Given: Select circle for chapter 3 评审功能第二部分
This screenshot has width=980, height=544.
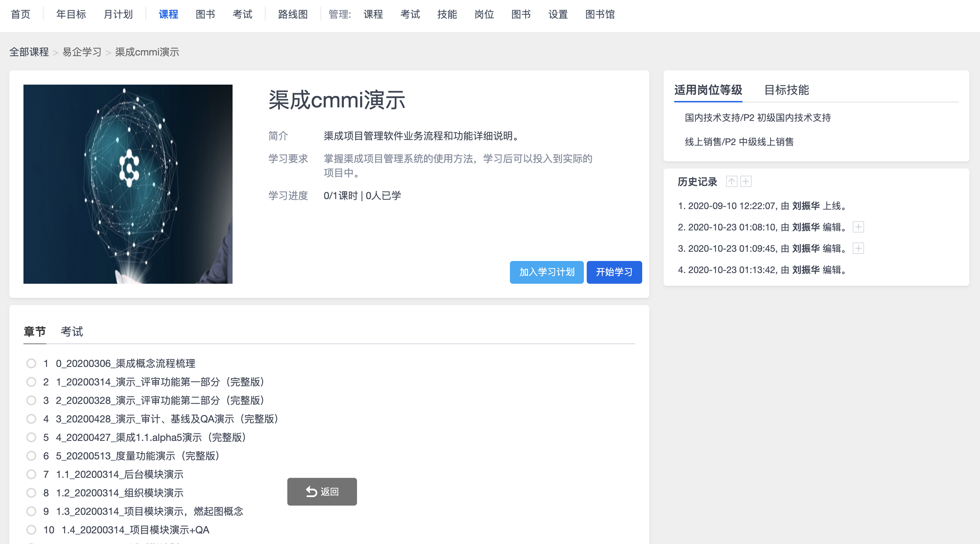Looking at the screenshot, I should click(31, 400).
